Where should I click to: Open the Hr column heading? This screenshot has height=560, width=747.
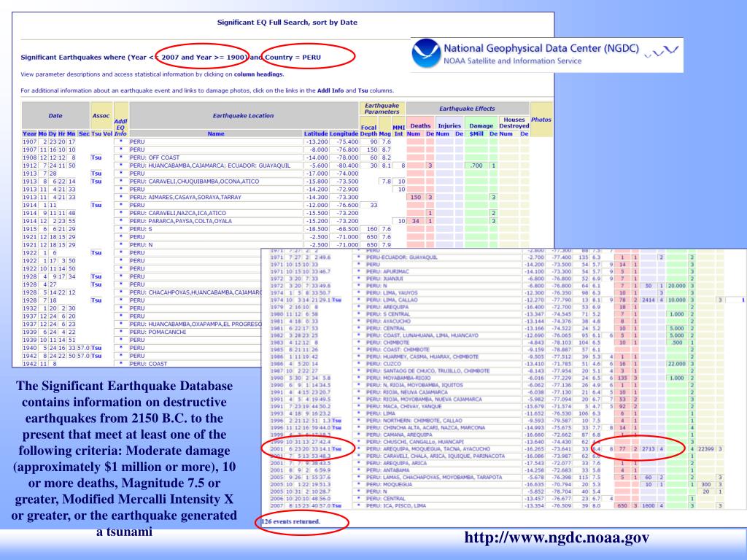[x=61, y=134]
